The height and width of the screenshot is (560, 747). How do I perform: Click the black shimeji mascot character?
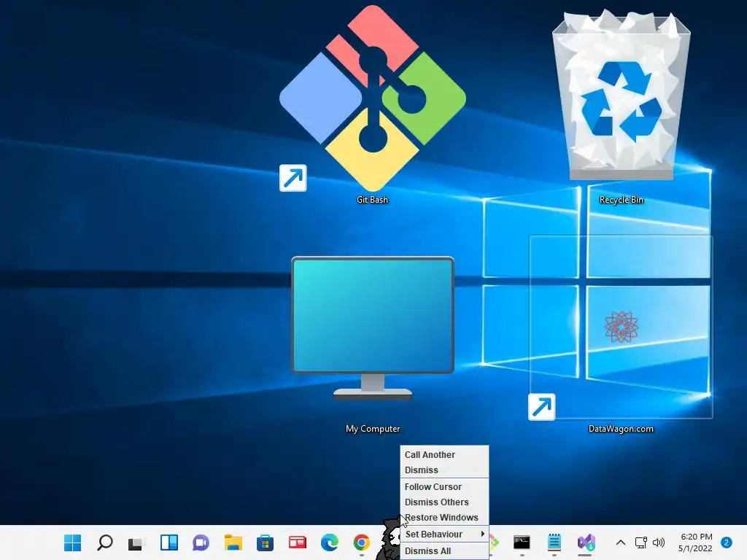389,539
